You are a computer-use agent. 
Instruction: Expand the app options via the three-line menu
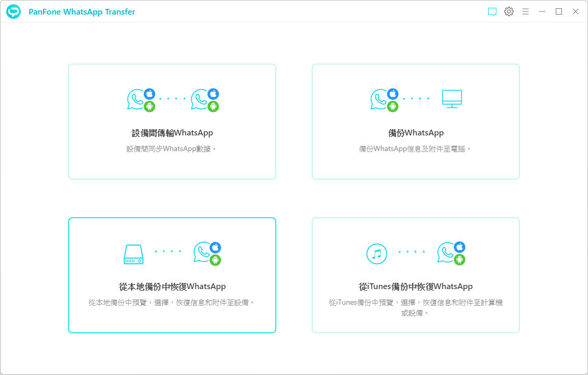tap(526, 11)
